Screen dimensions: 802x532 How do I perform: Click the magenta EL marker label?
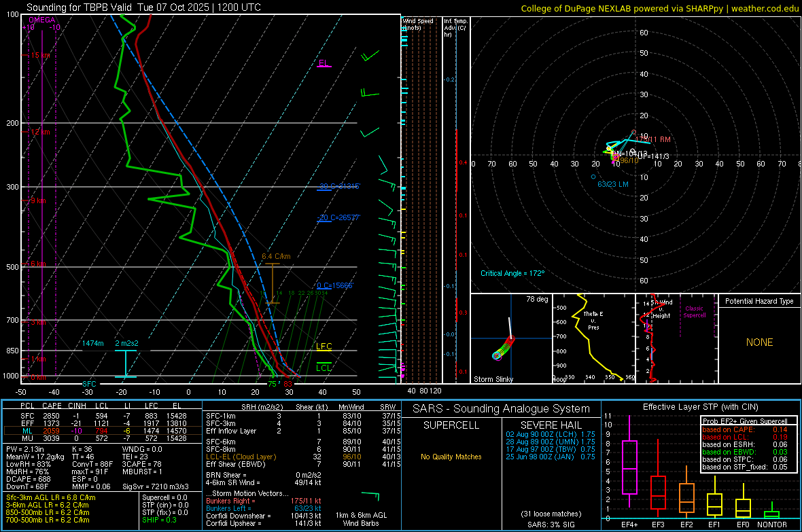[x=324, y=63]
